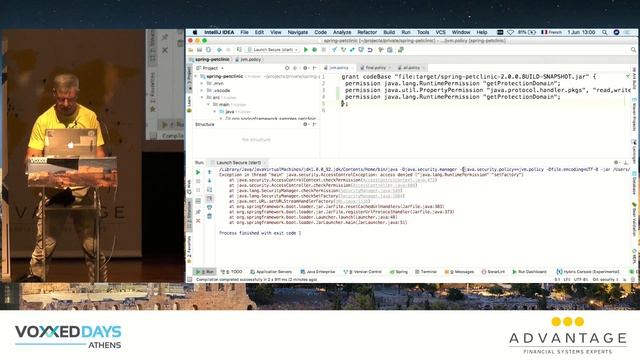Hide the Run tool window

pos(626,162)
